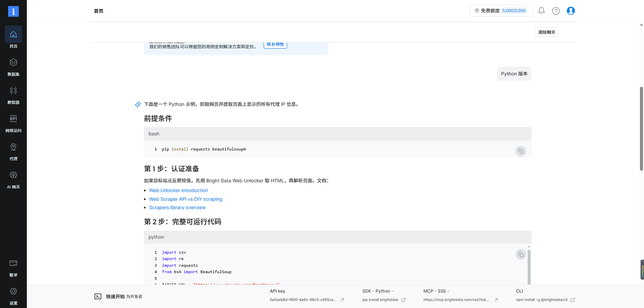This screenshot has width=644, height=308.
Task: Open the 设置 settings sidebar item
Action: point(13,295)
